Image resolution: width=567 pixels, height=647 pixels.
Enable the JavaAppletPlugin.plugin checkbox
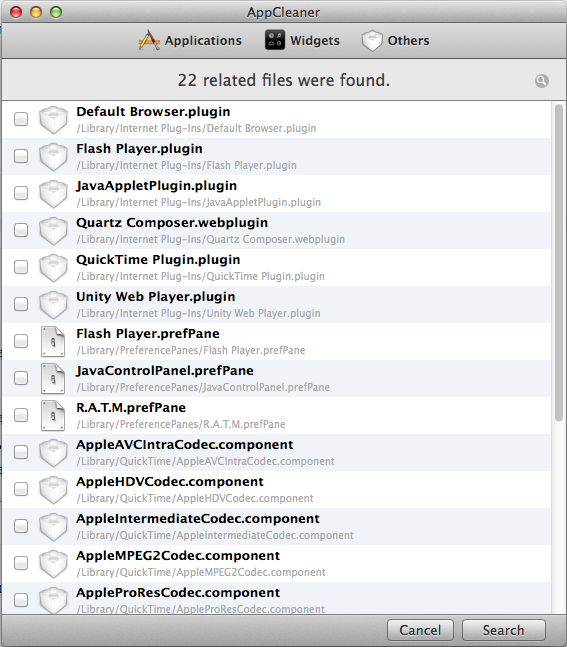[x=21, y=193]
